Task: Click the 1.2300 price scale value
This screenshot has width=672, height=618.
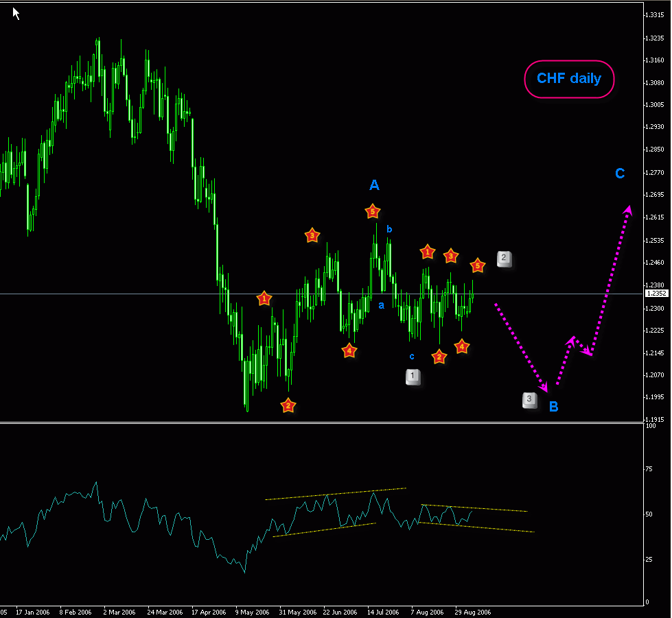Action: click(655, 309)
